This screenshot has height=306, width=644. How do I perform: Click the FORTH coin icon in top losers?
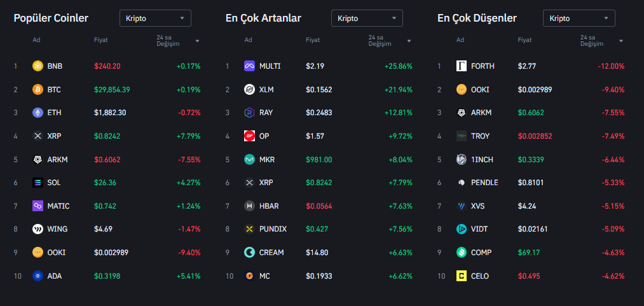(462, 66)
